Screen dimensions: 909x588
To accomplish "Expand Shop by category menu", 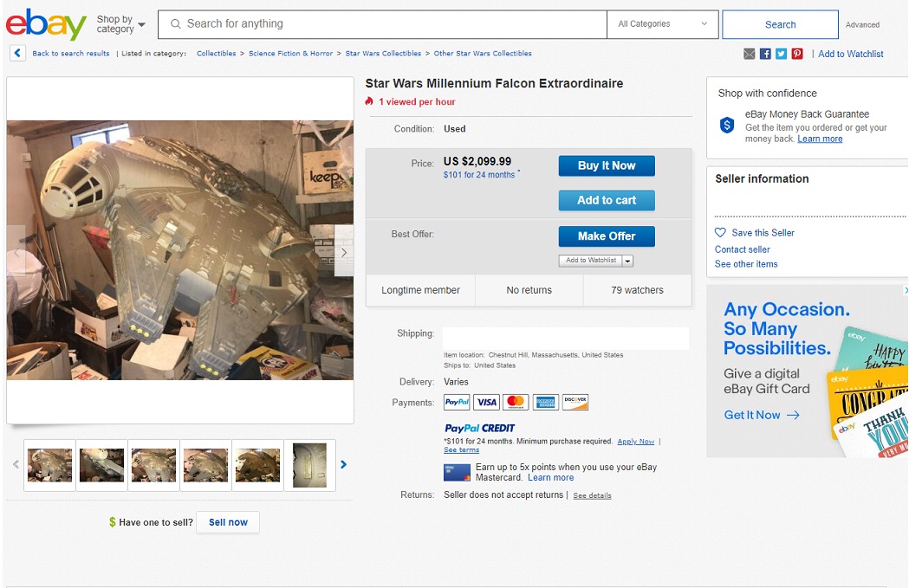I will [x=120, y=24].
